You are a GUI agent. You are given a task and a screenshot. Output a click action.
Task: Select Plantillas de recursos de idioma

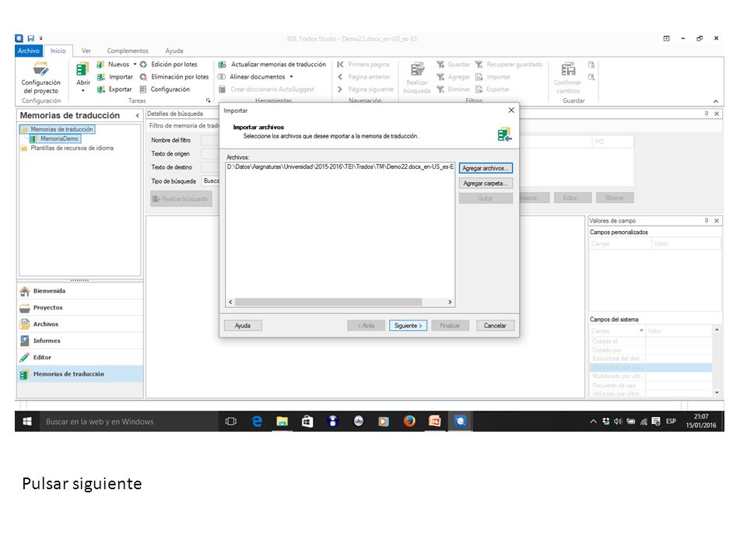tap(67, 148)
